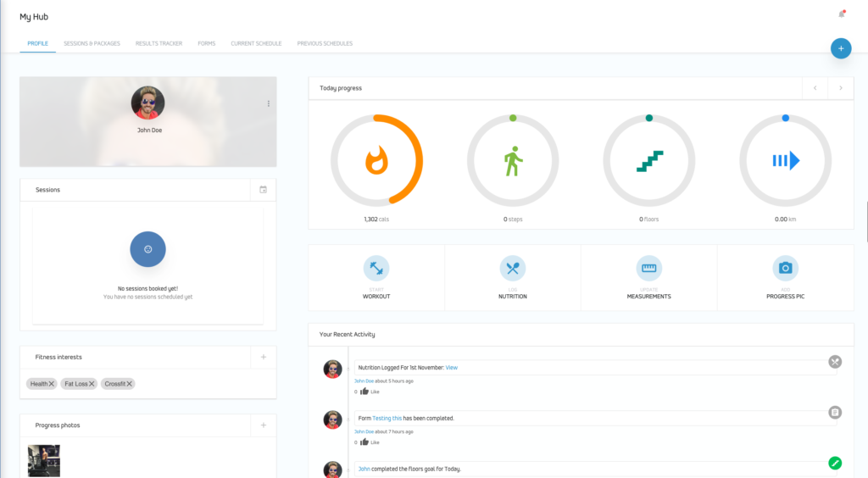Click the blue plus floating button
The image size is (868, 478).
(840, 48)
